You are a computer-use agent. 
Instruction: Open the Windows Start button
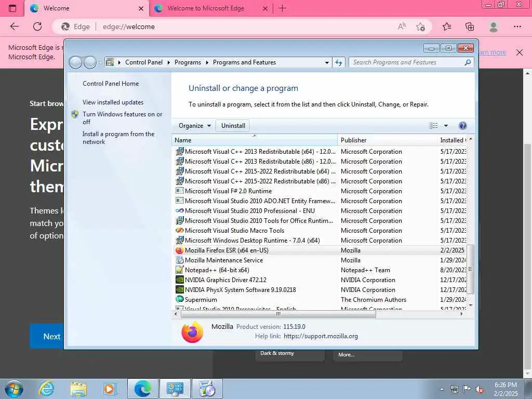pos(14,389)
